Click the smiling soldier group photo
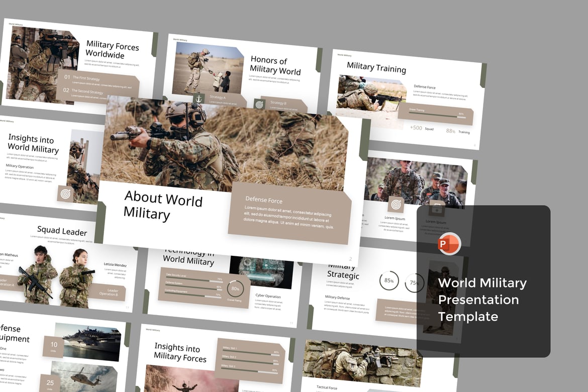Viewport: 588px width, 392px height. 416,183
